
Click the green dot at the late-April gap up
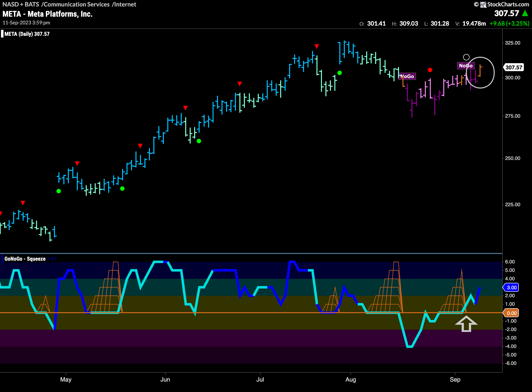(59, 191)
